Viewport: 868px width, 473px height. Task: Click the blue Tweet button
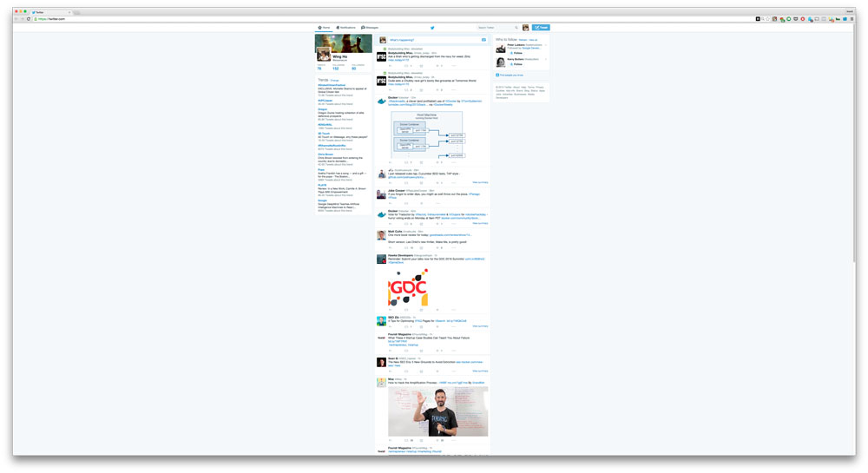click(541, 27)
